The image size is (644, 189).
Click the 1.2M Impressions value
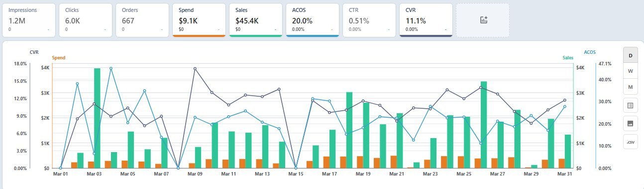pyautogui.click(x=16, y=21)
